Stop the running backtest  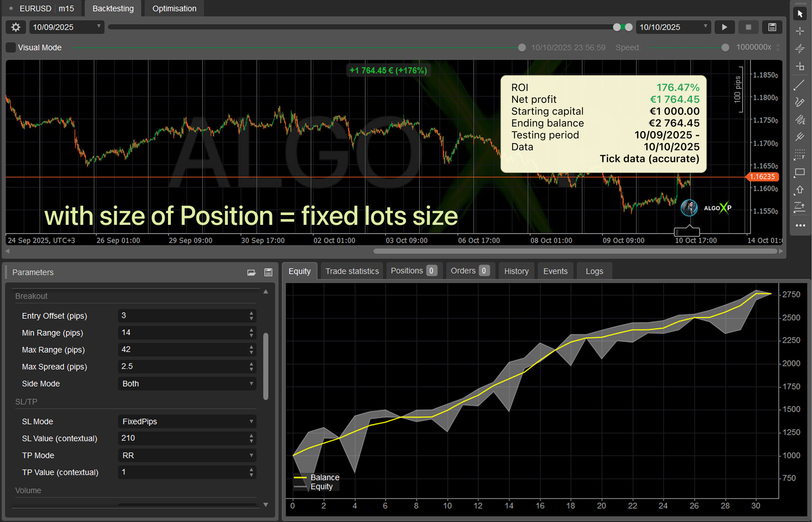pos(748,27)
